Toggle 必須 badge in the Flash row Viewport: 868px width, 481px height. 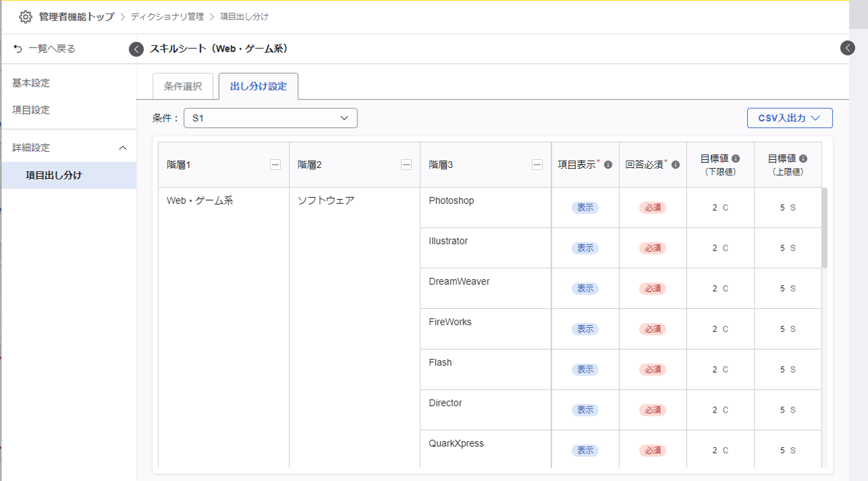coord(653,370)
